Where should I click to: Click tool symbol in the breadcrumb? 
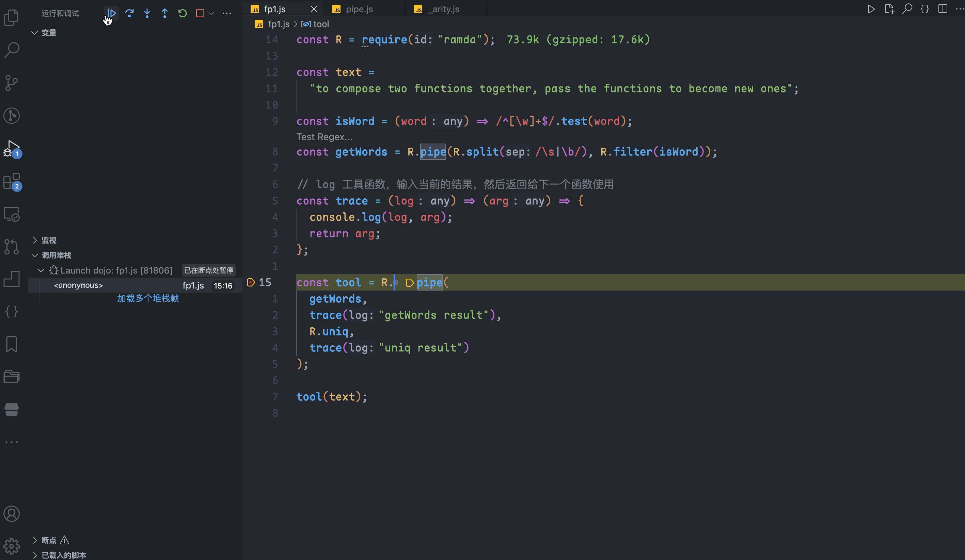(320, 24)
